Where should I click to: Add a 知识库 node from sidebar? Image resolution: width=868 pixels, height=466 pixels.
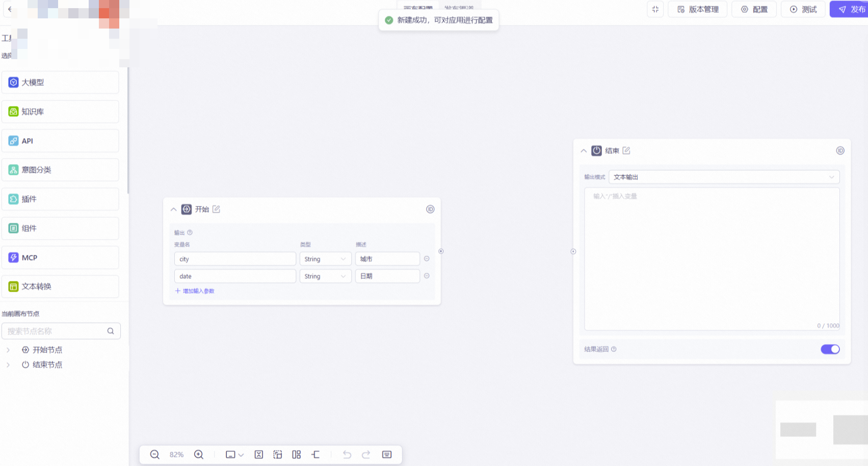tap(60, 112)
